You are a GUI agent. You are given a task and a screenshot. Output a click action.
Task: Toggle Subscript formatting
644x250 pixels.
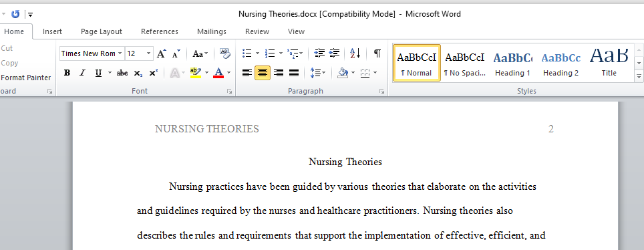click(138, 73)
